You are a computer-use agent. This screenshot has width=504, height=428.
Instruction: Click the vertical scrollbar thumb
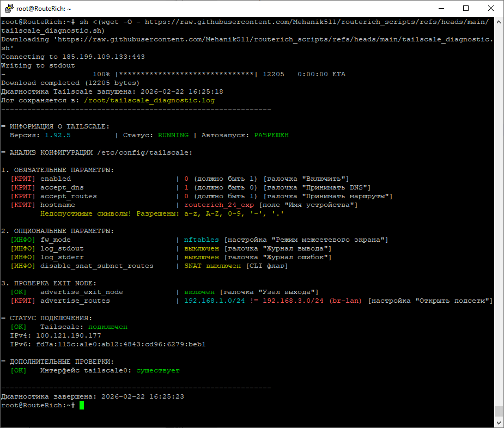pos(499,411)
